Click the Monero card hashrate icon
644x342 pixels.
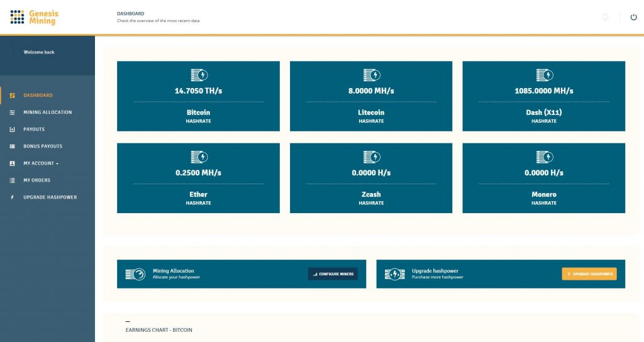[x=545, y=157]
